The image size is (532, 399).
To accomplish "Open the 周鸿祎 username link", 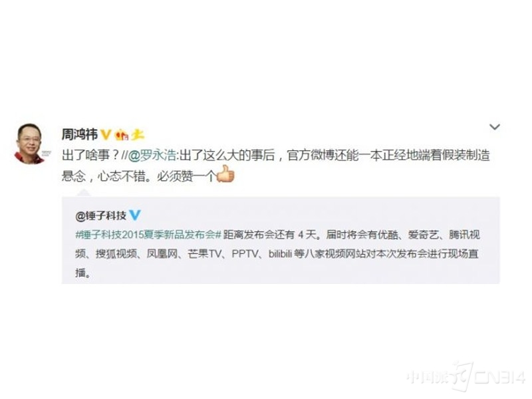I will click(80, 135).
